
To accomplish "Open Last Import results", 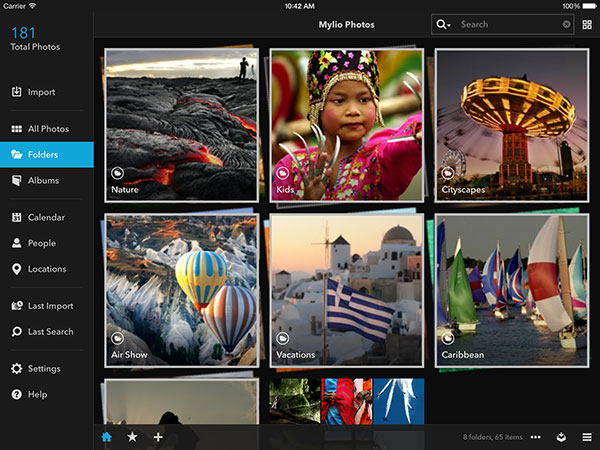I will pyautogui.click(x=47, y=306).
